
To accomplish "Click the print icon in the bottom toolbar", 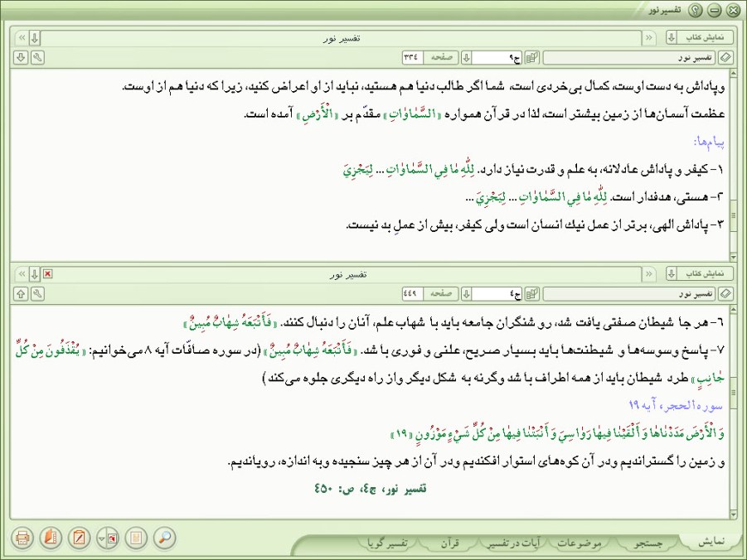I will coord(22,538).
